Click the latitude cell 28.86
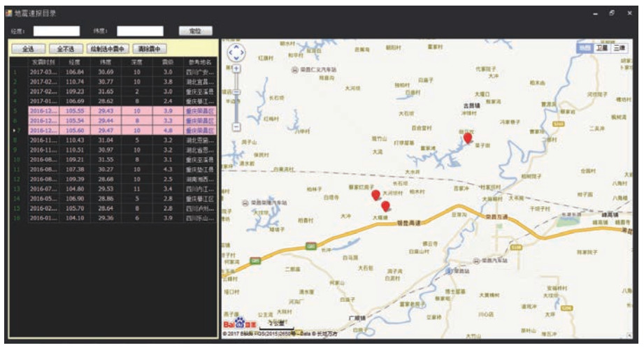Image resolution: width=644 pixels, height=350 pixels. coord(106,198)
